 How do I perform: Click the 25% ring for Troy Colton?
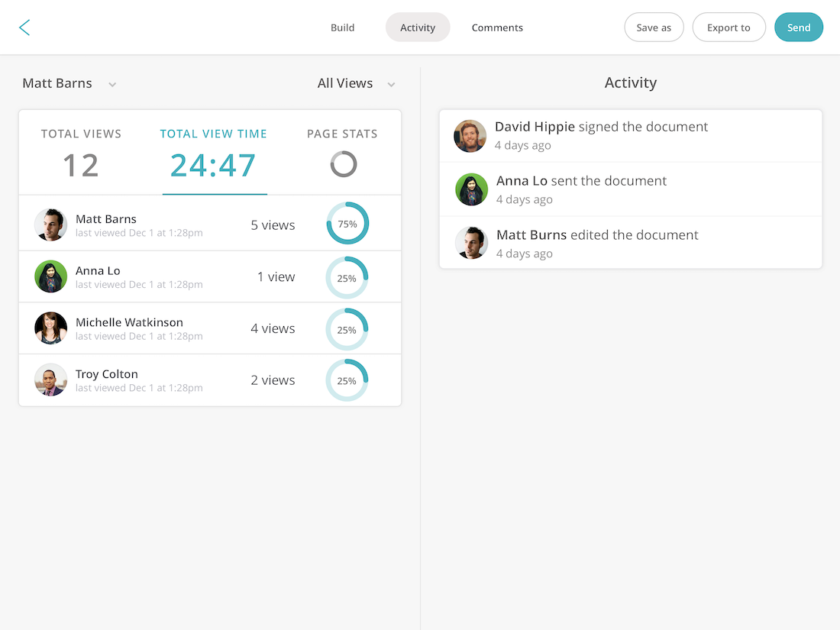click(x=347, y=380)
